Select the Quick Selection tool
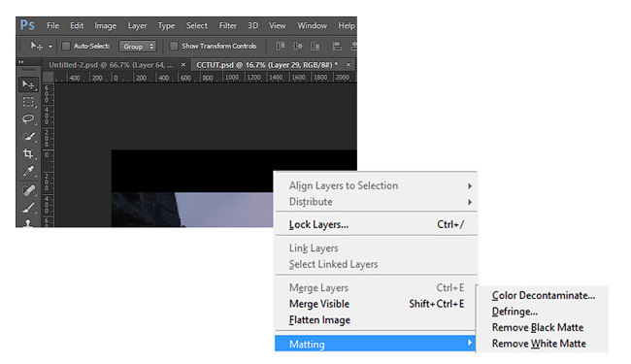Viewport: 631px width, 364px height. (x=28, y=137)
